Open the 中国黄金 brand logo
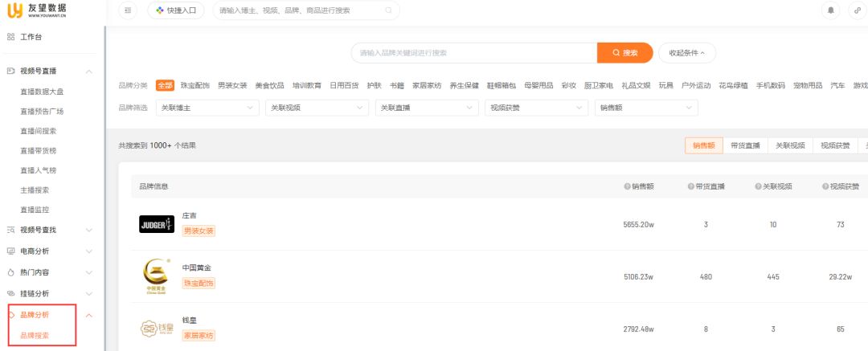 pos(157,276)
